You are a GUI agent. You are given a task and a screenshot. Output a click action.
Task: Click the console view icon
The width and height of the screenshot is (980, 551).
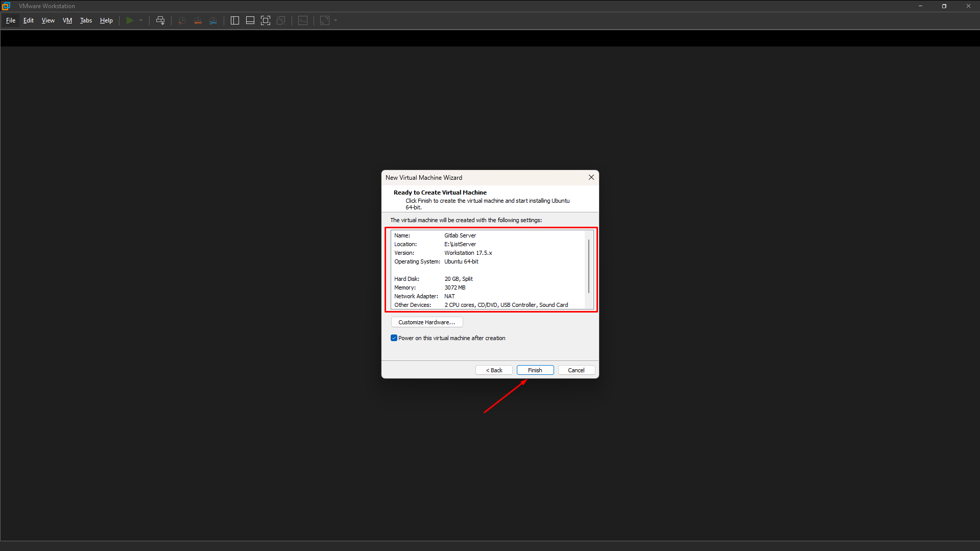pos(303,20)
